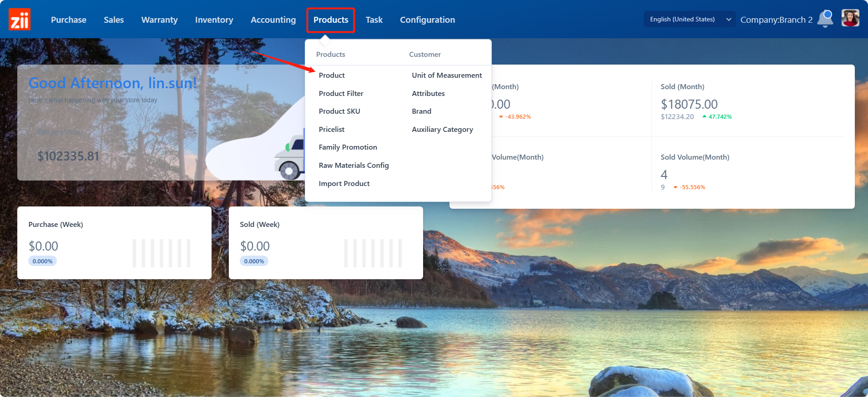Open the Inventory menu
Viewport: 868px width, 397px height.
[x=214, y=20]
